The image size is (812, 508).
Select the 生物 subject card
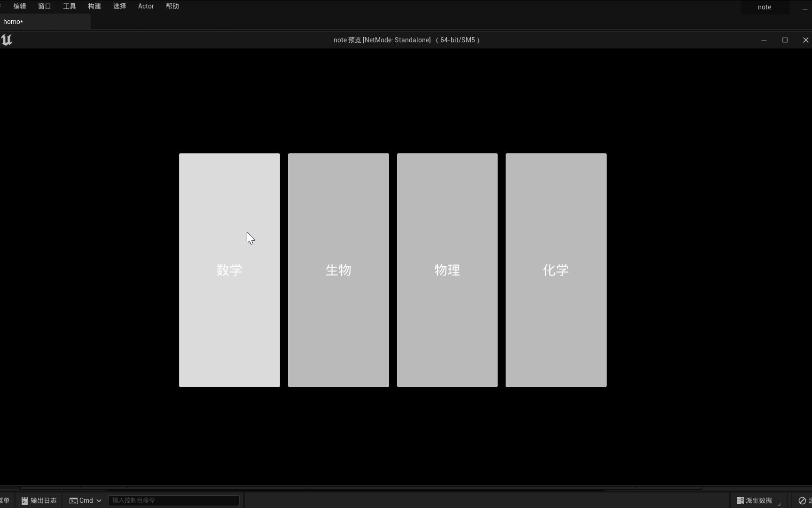pos(338,270)
